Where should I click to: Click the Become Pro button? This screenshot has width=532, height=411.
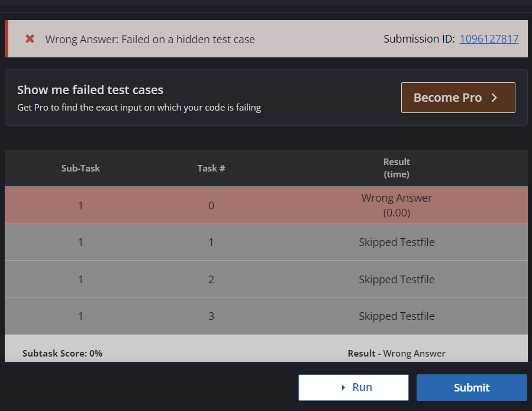tap(458, 98)
